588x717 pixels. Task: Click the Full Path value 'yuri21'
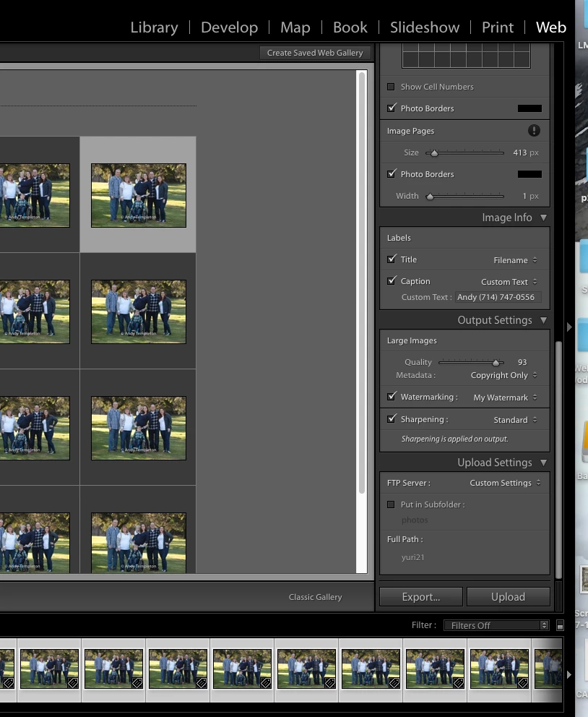tap(413, 557)
